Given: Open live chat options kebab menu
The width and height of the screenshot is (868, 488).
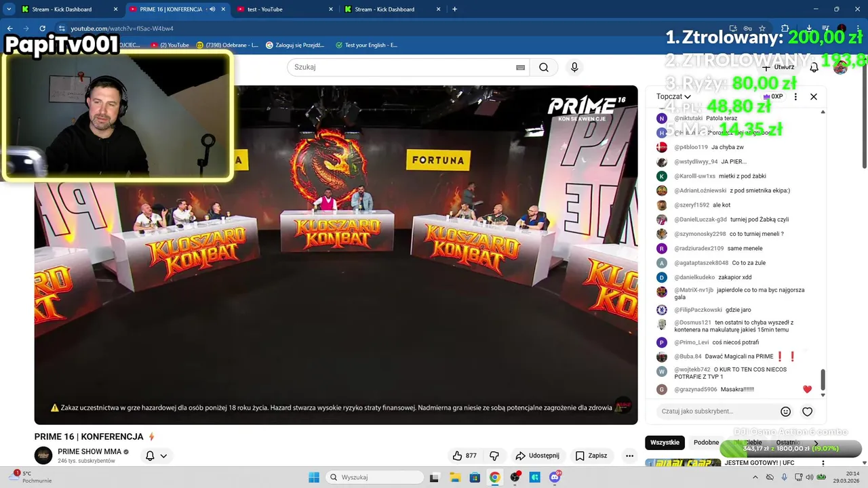Looking at the screenshot, I should tap(795, 96).
